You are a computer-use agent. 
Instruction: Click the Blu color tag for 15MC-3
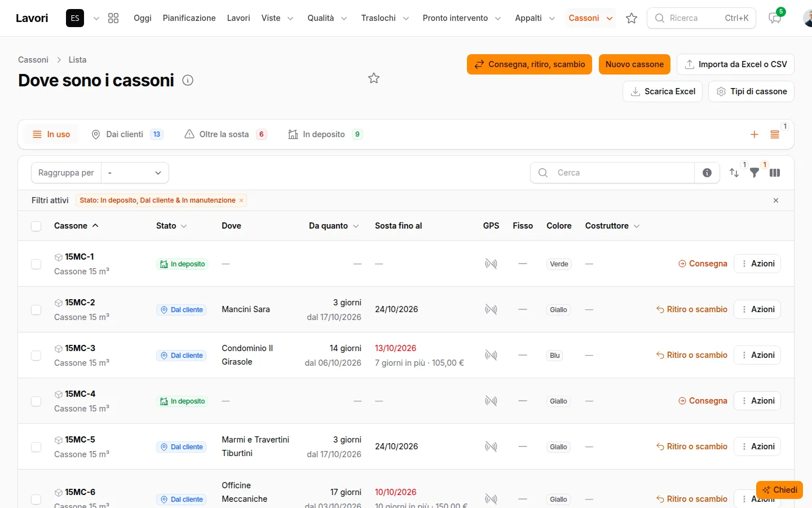tap(555, 356)
